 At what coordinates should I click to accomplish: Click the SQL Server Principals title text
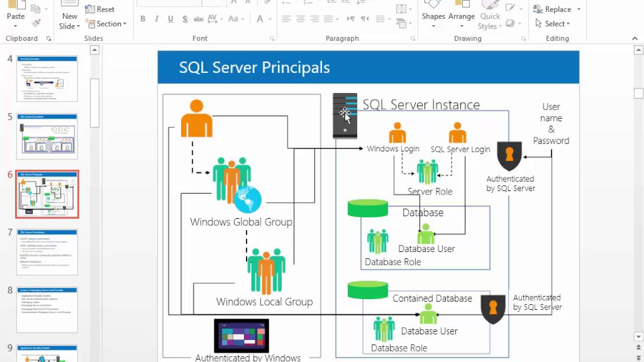pos(254,67)
